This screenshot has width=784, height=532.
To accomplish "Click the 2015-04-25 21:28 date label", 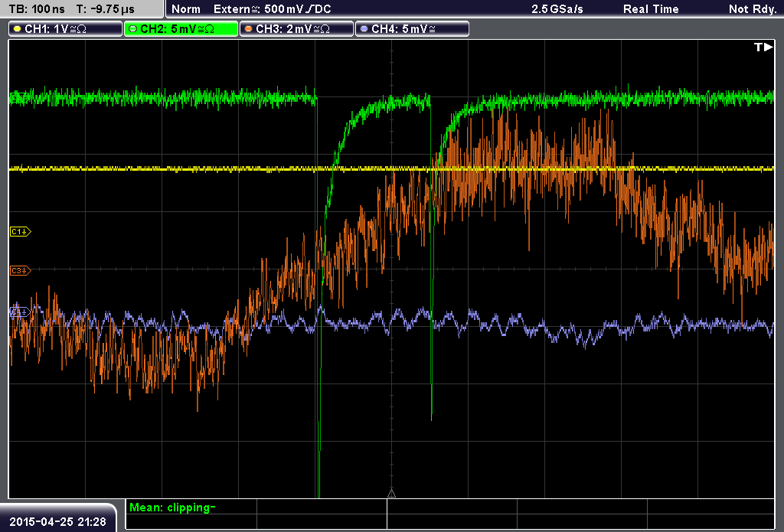I will click(x=58, y=521).
